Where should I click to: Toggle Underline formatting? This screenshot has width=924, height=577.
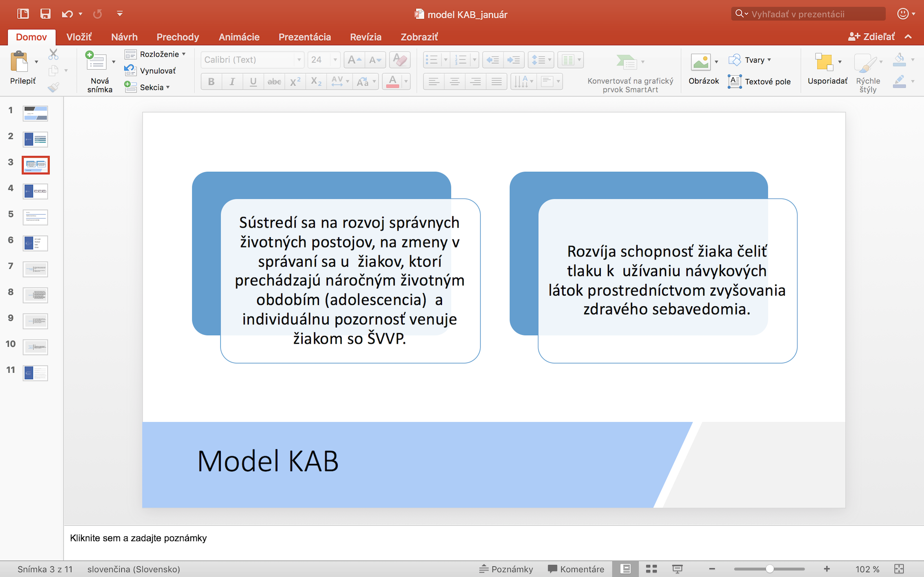(253, 81)
